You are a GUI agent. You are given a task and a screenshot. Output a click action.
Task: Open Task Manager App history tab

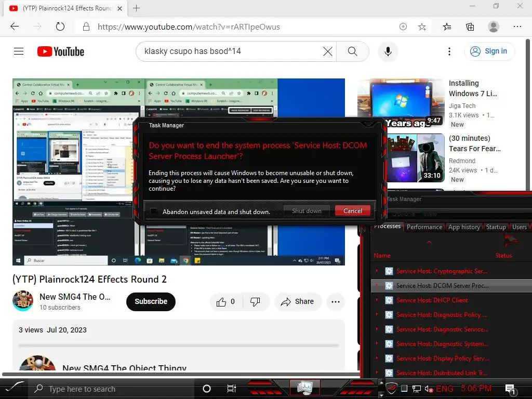tap(464, 227)
